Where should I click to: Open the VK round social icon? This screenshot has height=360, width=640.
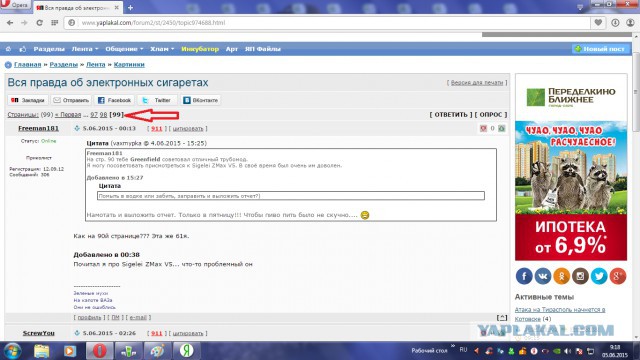pos(543,276)
